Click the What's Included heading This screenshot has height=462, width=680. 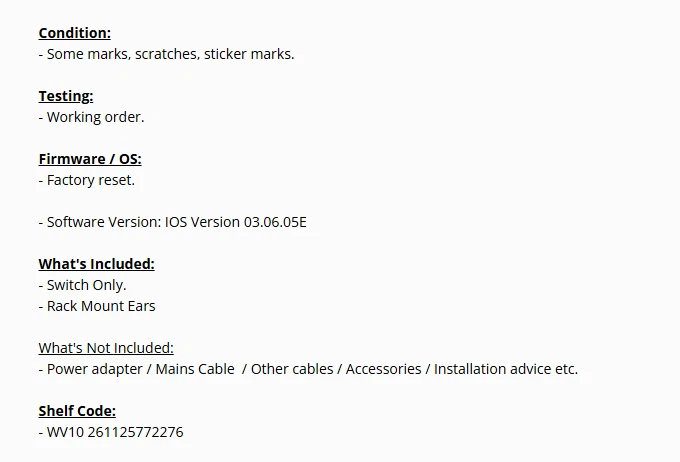point(96,264)
